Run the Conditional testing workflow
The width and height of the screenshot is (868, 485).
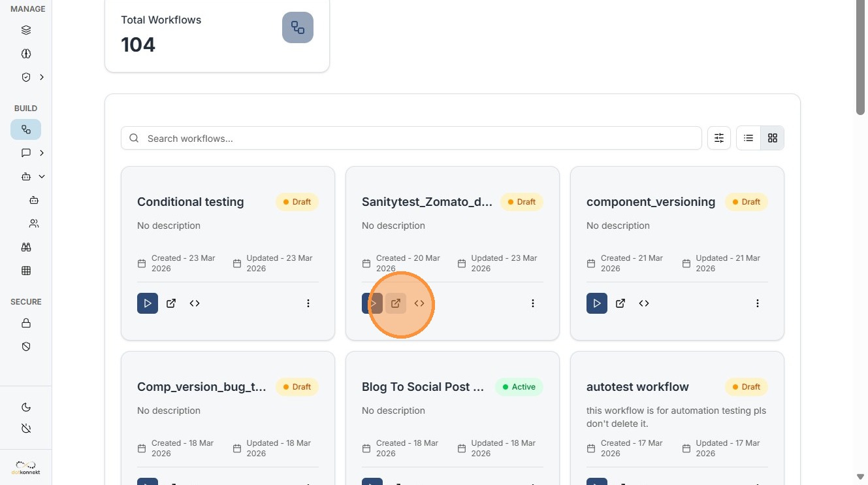coord(148,303)
